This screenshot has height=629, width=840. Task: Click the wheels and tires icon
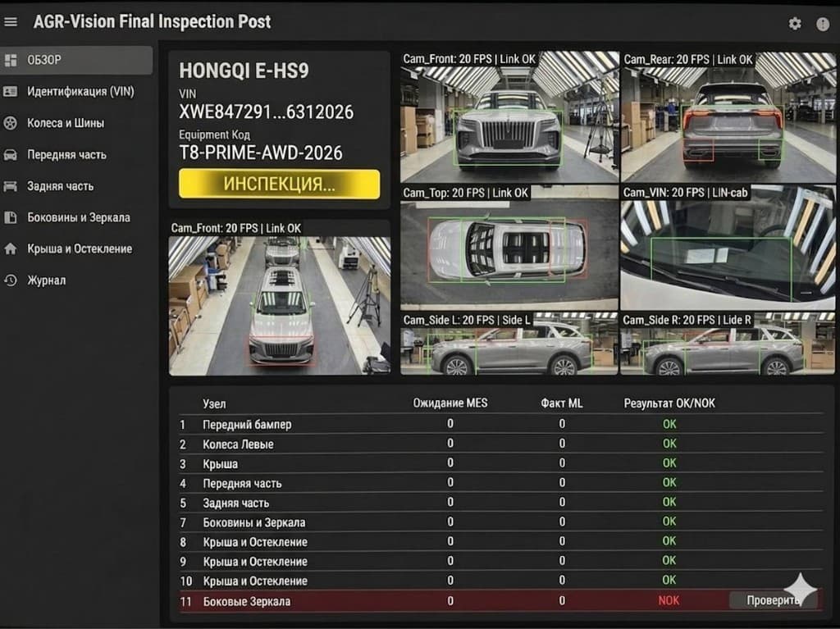(x=11, y=123)
